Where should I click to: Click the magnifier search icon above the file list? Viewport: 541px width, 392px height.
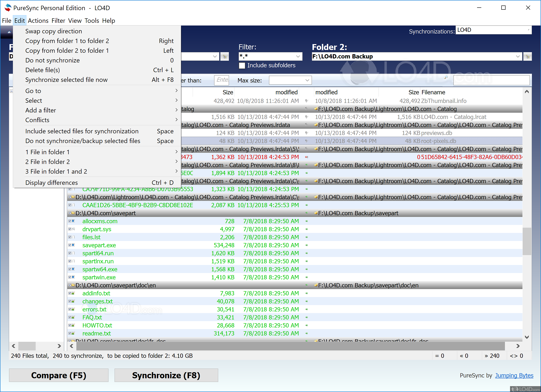446,77
